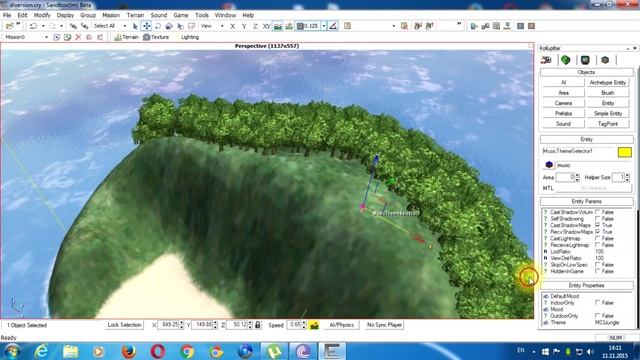Image resolution: width=640 pixels, height=360 pixels.
Task: Activate the Rotate tool
Action: [158, 26]
